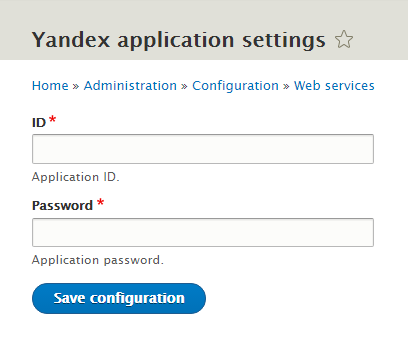Screen dimensions: 408x360
Task: Click the word 'settings' in page title
Action: (284, 41)
